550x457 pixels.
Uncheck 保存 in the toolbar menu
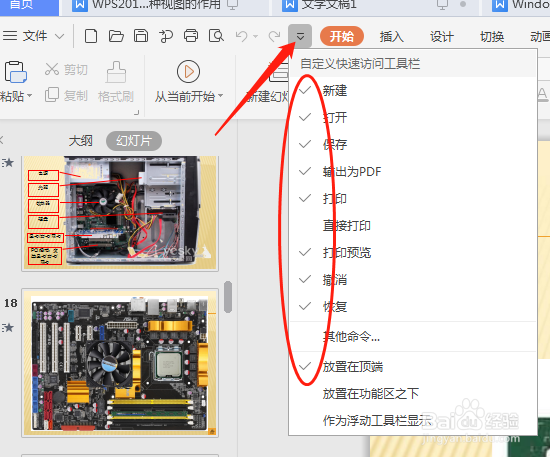click(413, 145)
